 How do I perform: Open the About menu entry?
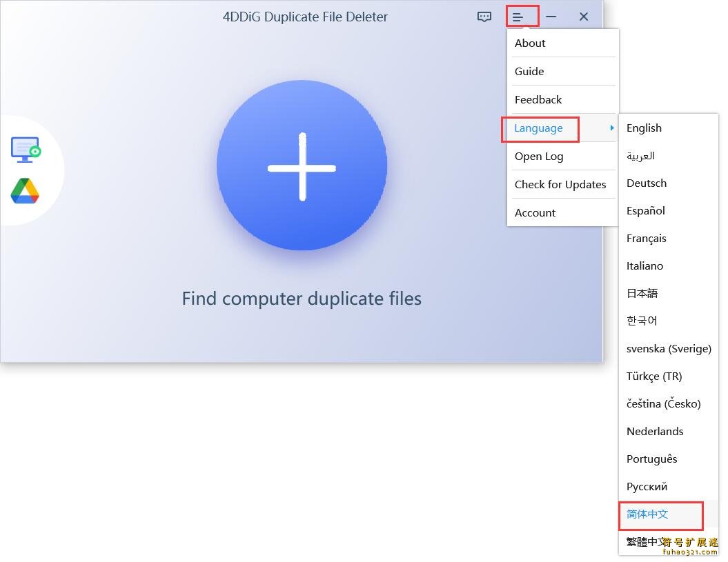(562, 43)
